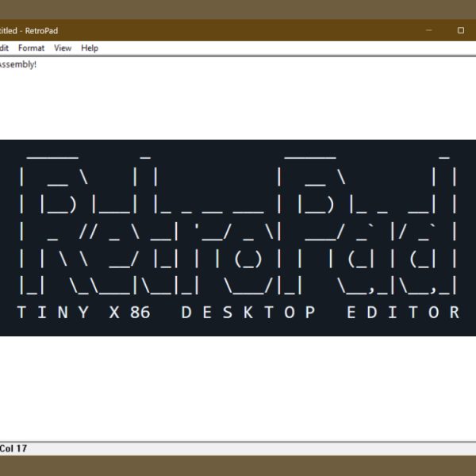Click the RetroPad window title text
This screenshot has width=476, height=476.
coord(29,31)
